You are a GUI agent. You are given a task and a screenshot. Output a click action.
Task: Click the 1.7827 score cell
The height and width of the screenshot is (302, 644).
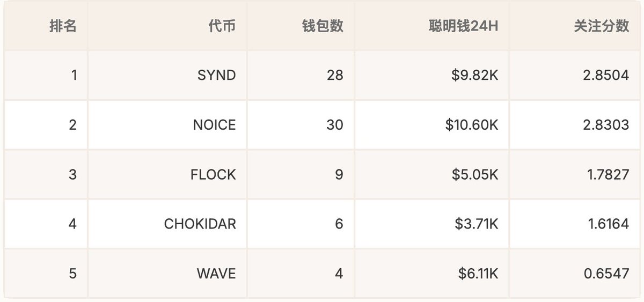(606, 174)
